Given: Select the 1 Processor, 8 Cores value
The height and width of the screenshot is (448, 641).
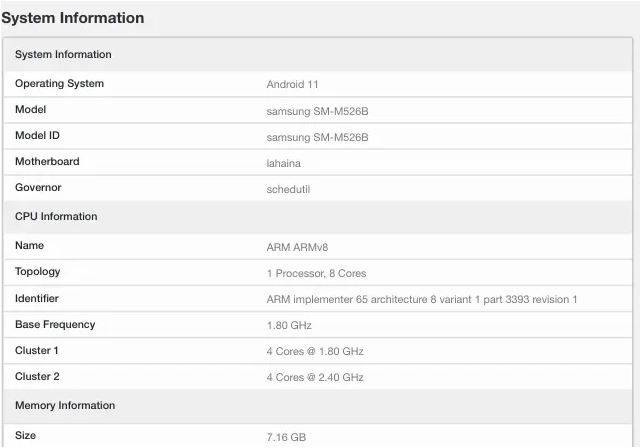Looking at the screenshot, I should 318,273.
